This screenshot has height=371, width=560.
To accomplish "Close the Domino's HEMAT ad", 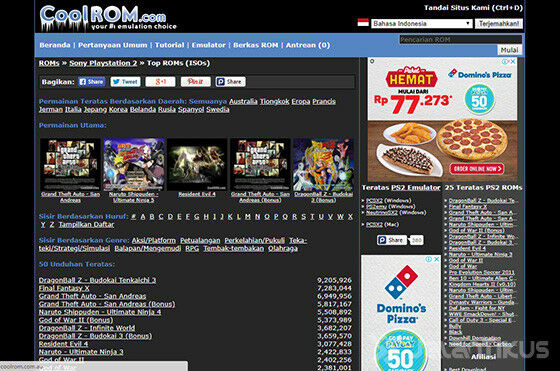I will 513,61.
